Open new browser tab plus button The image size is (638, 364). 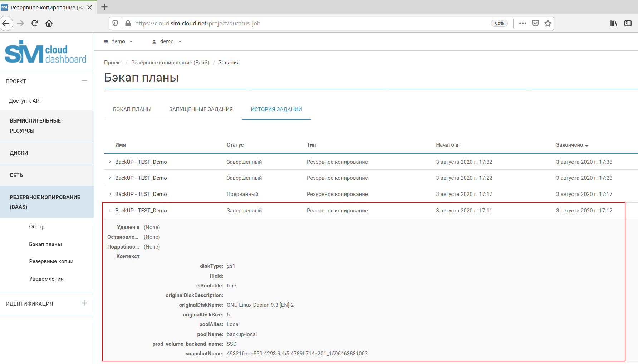click(x=104, y=7)
